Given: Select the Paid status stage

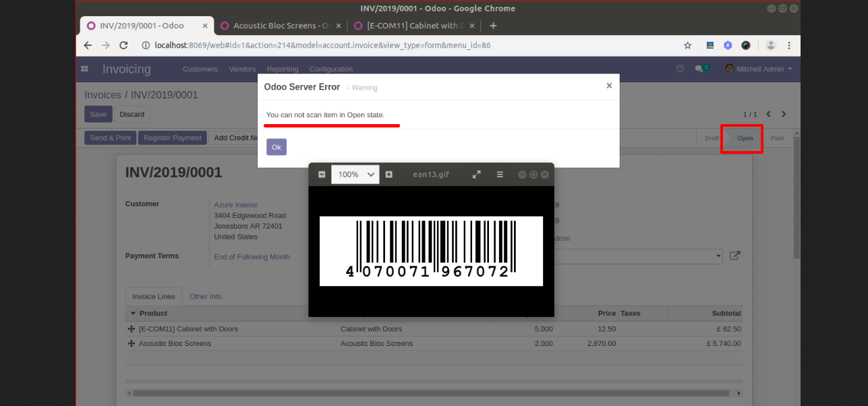Looking at the screenshot, I should click(x=777, y=138).
